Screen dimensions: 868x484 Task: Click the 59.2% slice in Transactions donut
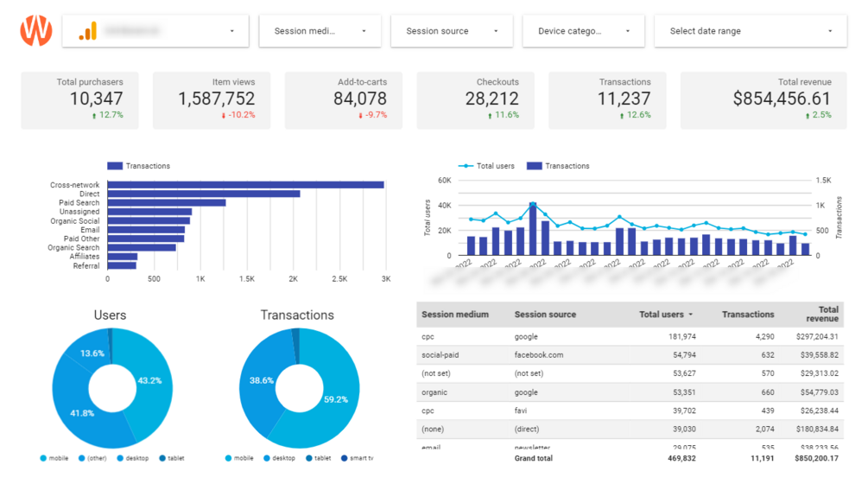coord(335,398)
